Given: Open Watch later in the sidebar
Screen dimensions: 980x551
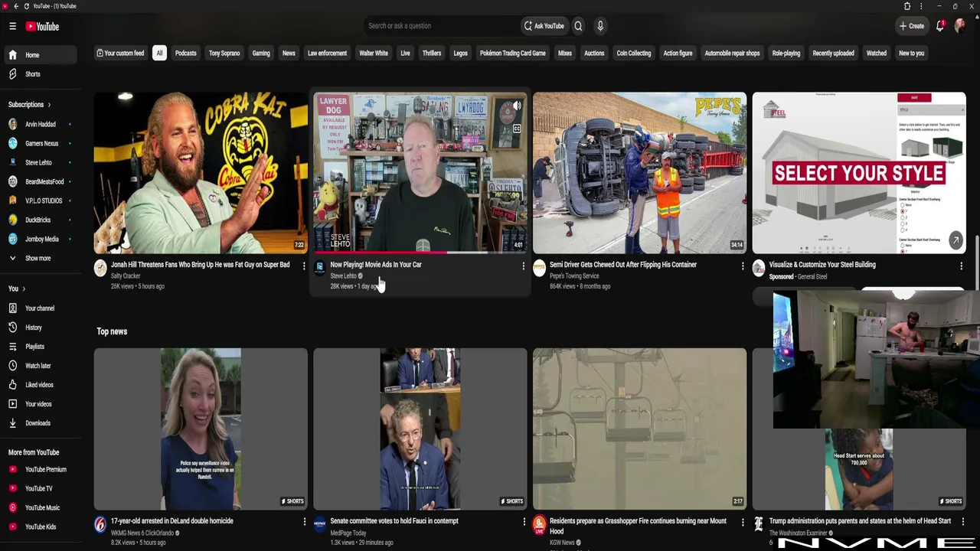Looking at the screenshot, I should tap(39, 366).
